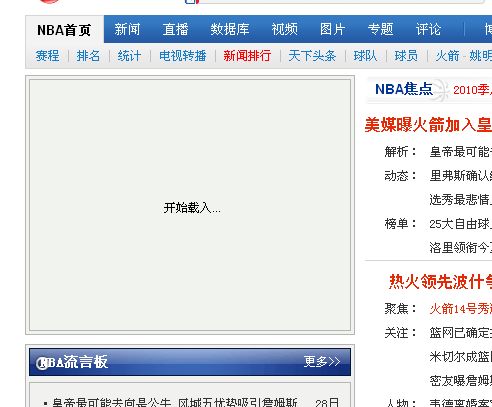This screenshot has width=492, height=407.
Task: Click the 排名 link
Action: click(88, 56)
